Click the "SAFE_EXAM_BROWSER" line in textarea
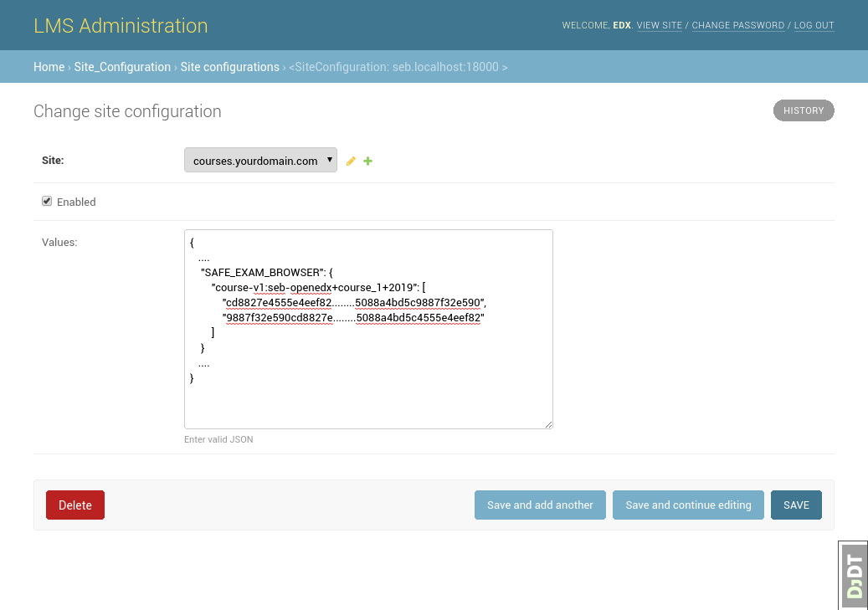Viewport: 868px width, 610px height. (x=267, y=272)
